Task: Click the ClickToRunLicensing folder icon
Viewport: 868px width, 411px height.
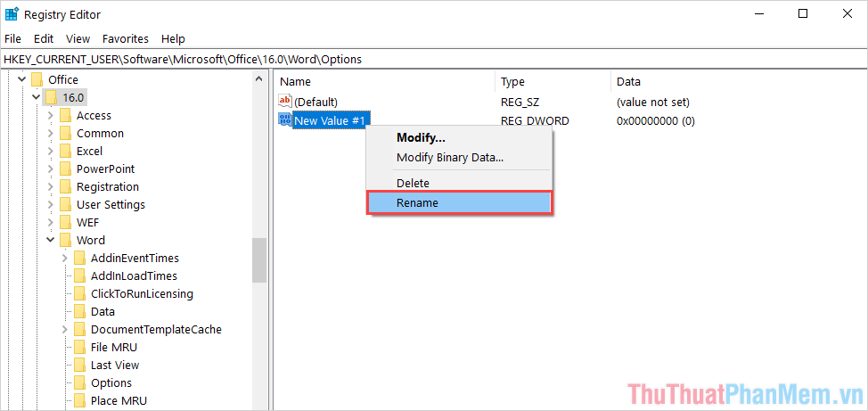Action: click(x=80, y=293)
